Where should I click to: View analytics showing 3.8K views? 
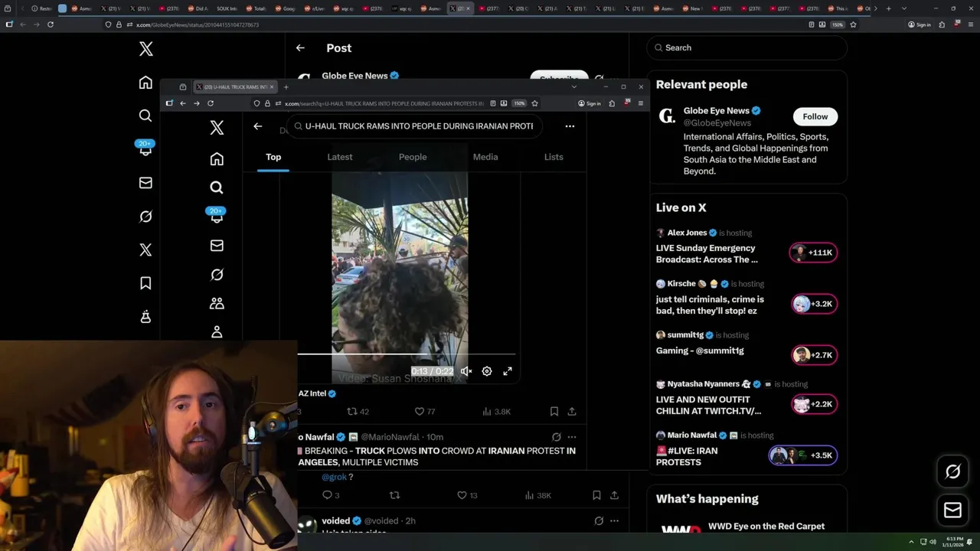click(x=496, y=412)
